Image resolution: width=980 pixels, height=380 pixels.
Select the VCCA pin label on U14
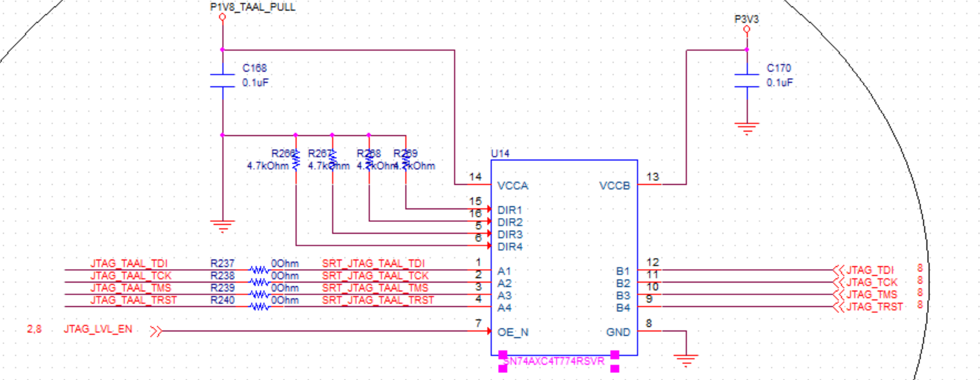513,186
